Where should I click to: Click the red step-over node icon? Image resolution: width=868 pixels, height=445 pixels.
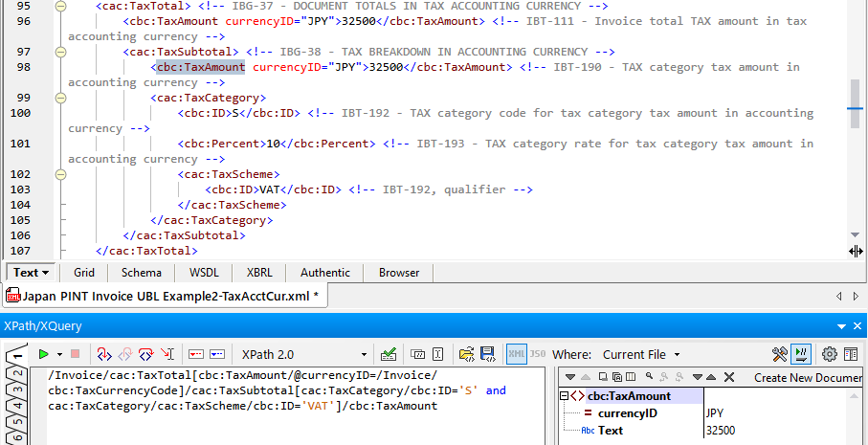[x=146, y=354]
